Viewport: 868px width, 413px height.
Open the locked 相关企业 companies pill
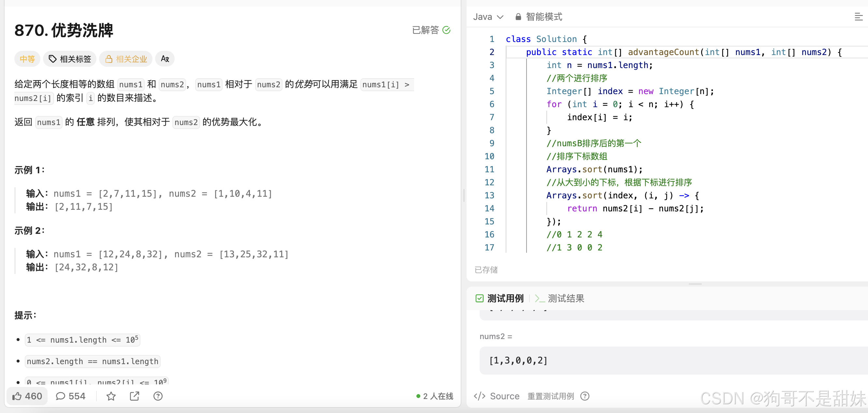126,59
